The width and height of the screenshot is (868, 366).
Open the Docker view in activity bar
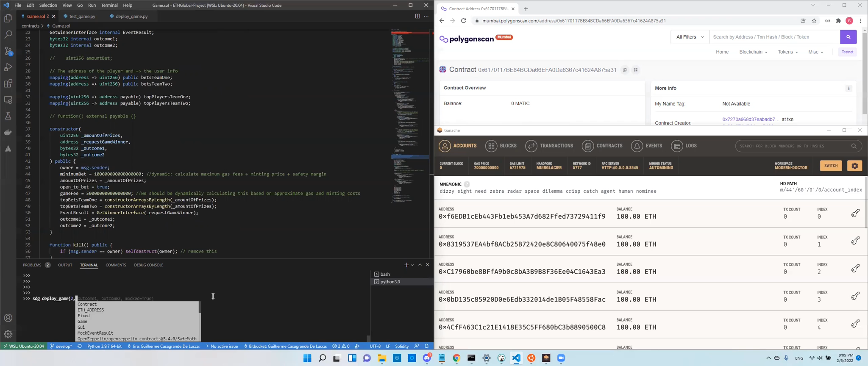click(x=8, y=132)
